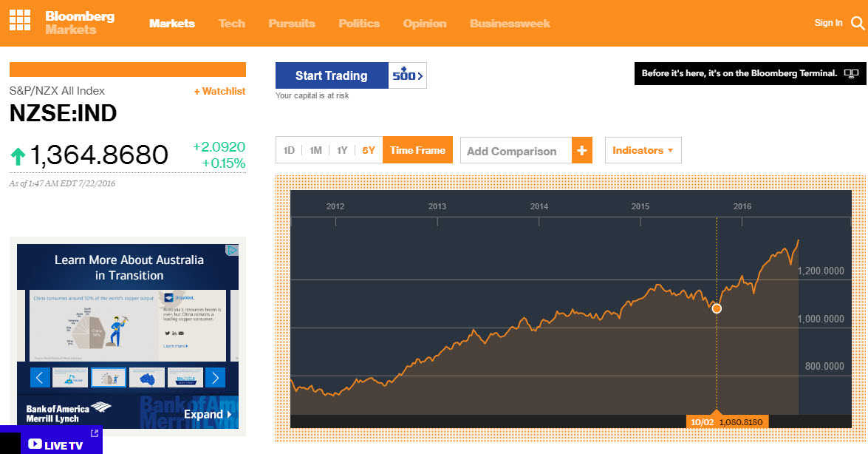
Task: Select the 139,000 ad thumbnail
Action: [70, 378]
